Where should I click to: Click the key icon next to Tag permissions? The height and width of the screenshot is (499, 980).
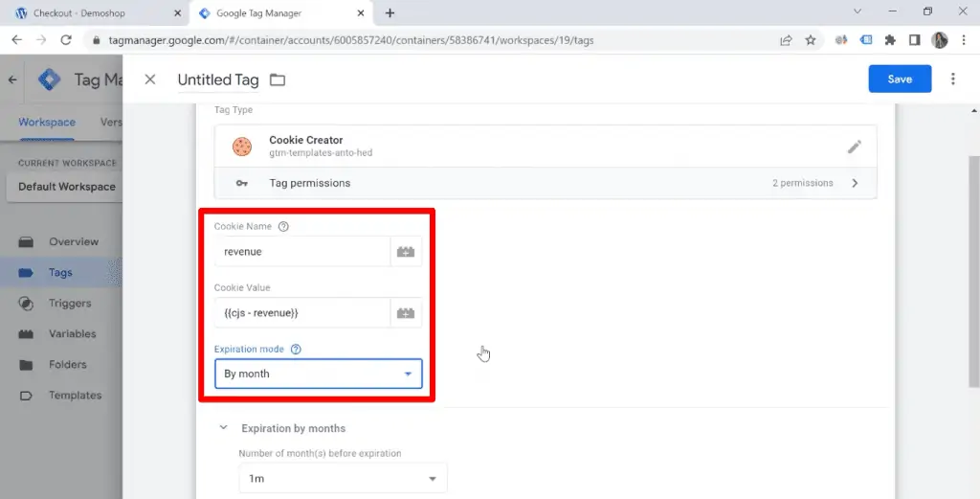pos(242,183)
